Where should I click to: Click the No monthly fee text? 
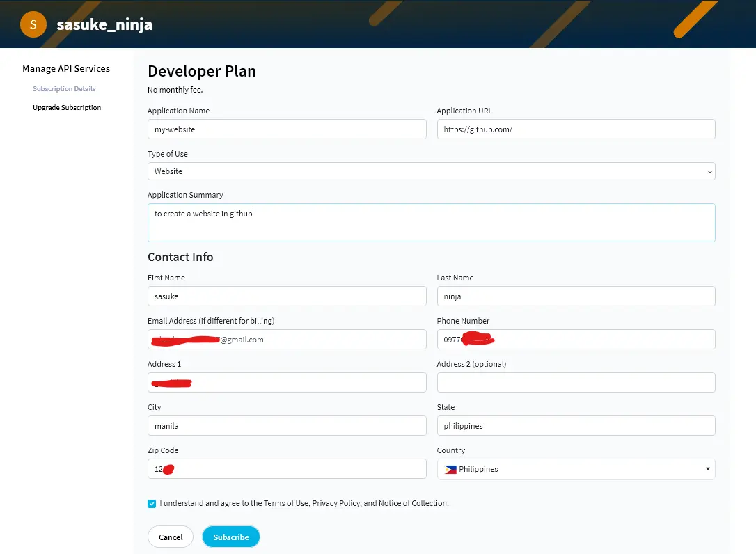coord(175,90)
